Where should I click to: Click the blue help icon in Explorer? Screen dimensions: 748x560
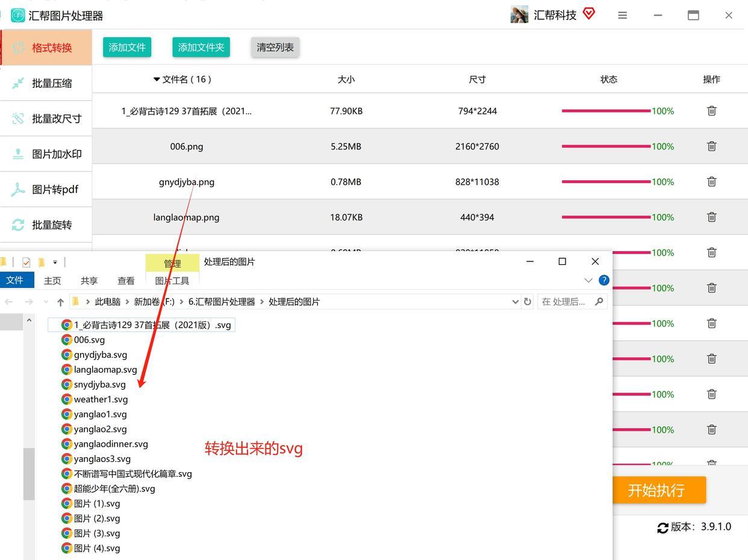tap(603, 279)
